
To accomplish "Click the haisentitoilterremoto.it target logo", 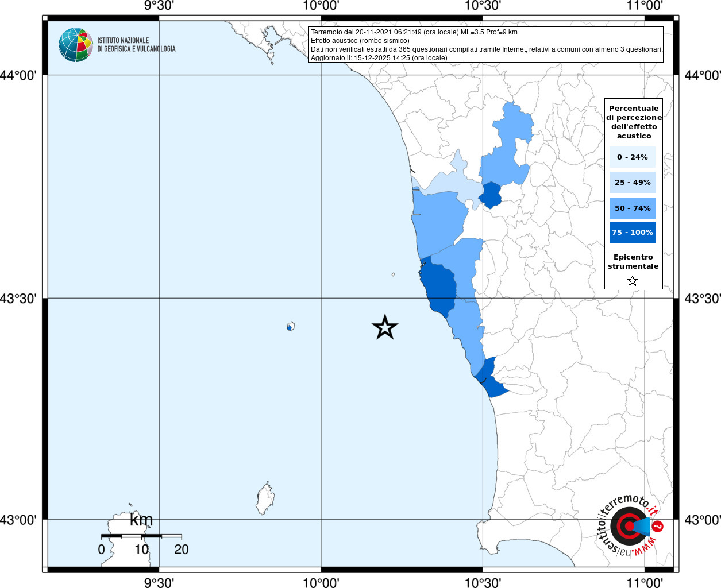I will [631, 526].
